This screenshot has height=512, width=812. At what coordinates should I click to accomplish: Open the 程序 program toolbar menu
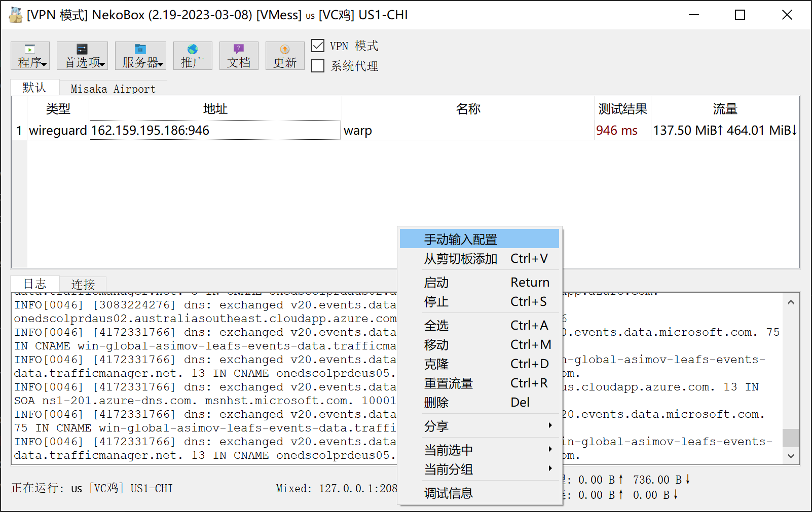(30, 56)
